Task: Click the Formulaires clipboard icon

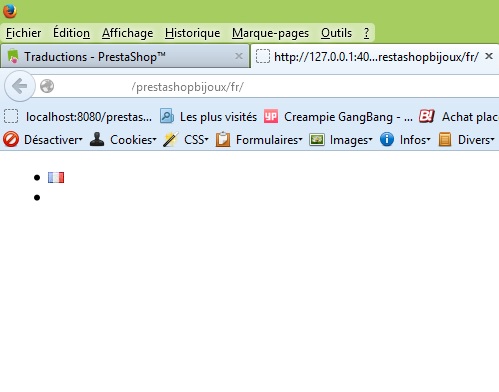Action: point(223,139)
